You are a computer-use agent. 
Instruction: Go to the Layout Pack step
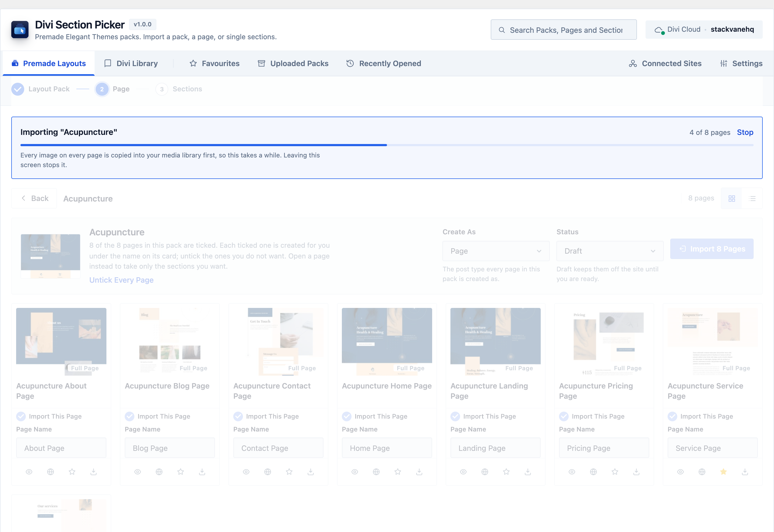pyautogui.click(x=41, y=89)
